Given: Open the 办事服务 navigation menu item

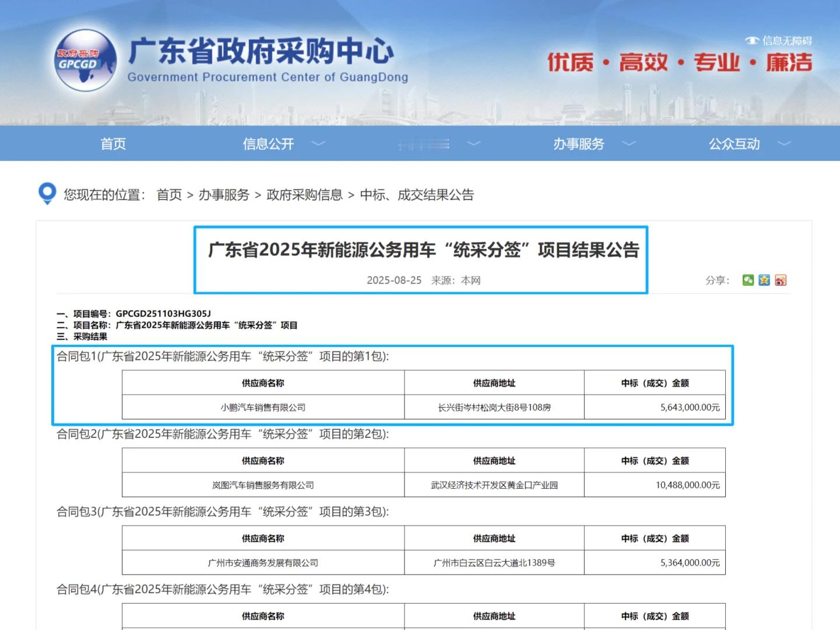Looking at the screenshot, I should (x=578, y=143).
